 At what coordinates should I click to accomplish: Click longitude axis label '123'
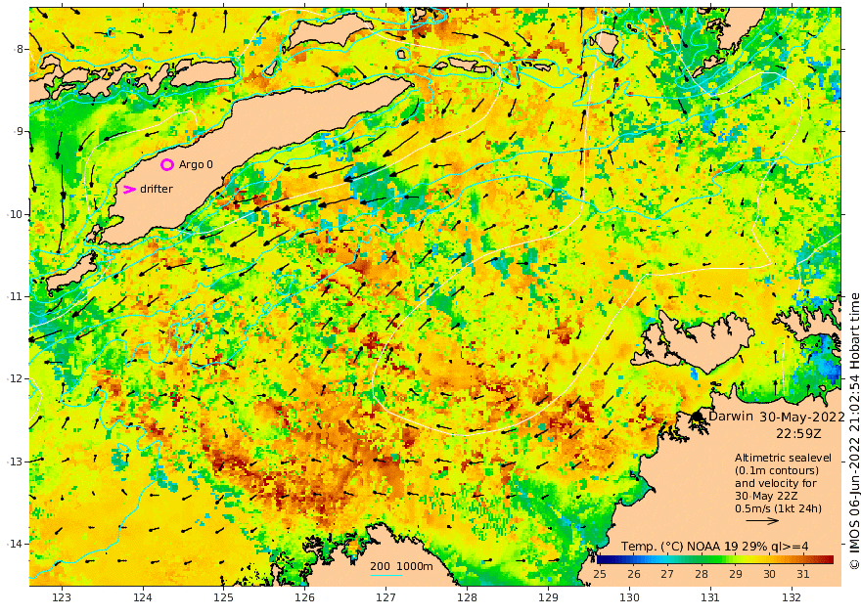tap(62, 597)
